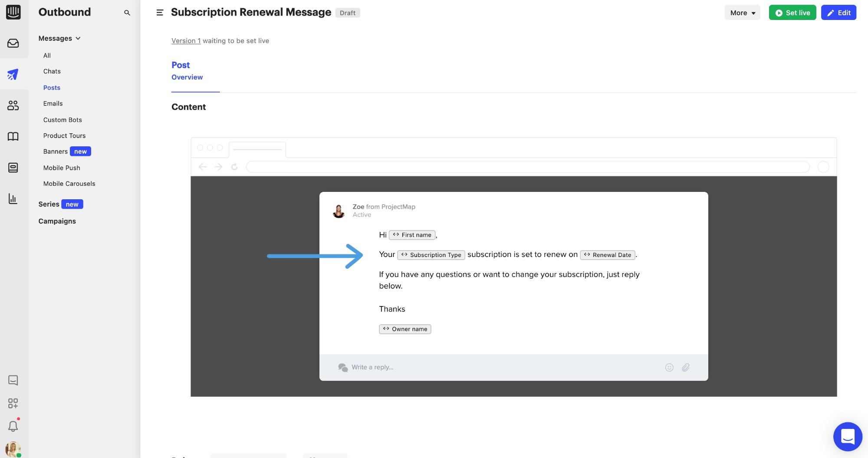
Task: Click the Subscription Type attribute tag
Action: pyautogui.click(x=431, y=255)
